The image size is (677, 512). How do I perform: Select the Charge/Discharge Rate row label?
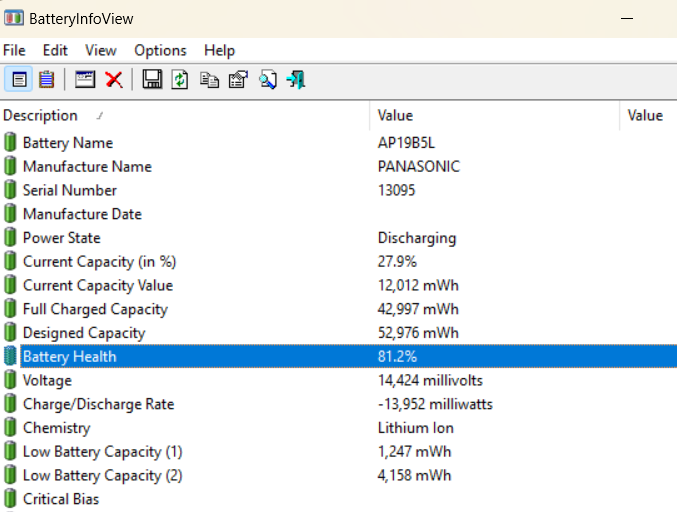pyautogui.click(x=98, y=404)
